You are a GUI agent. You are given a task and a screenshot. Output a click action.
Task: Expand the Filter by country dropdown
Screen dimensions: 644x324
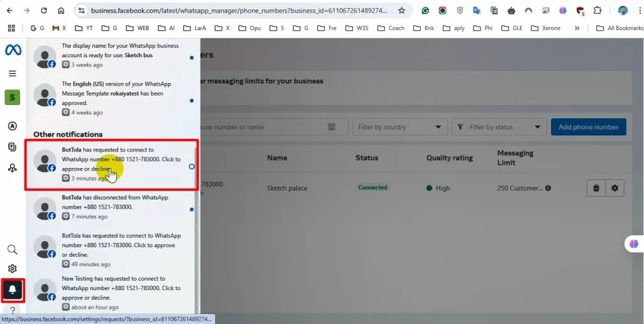tap(399, 127)
